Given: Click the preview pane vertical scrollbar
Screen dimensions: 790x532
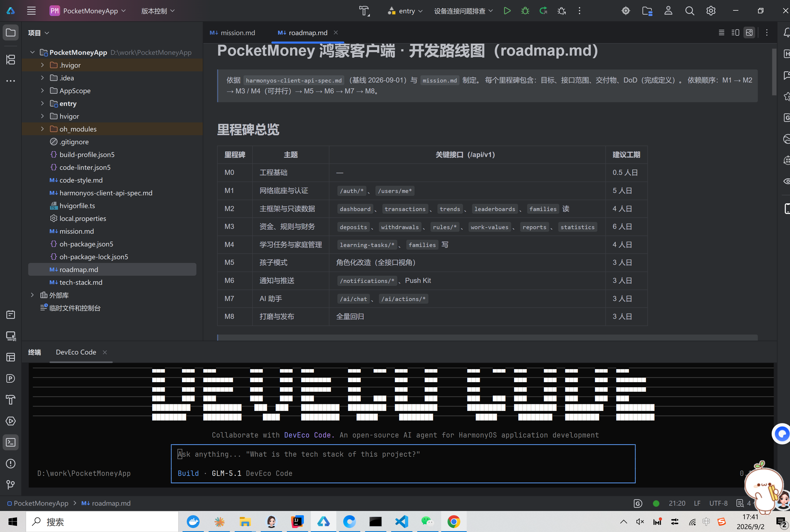Looking at the screenshot, I should (774, 72).
